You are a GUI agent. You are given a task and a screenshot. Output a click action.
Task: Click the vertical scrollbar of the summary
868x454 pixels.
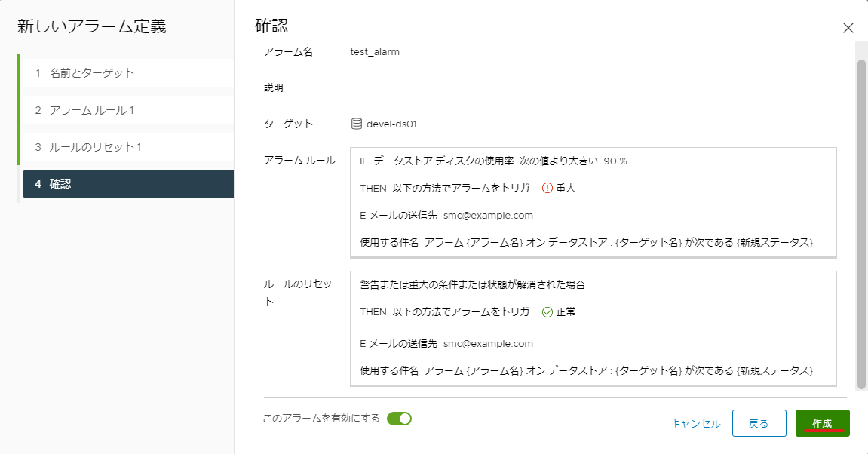(x=860, y=224)
